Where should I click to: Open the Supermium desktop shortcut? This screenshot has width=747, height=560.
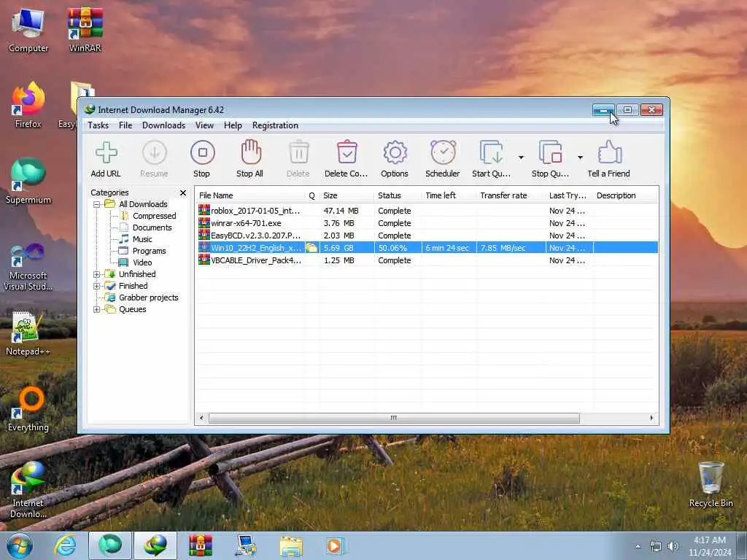28,181
